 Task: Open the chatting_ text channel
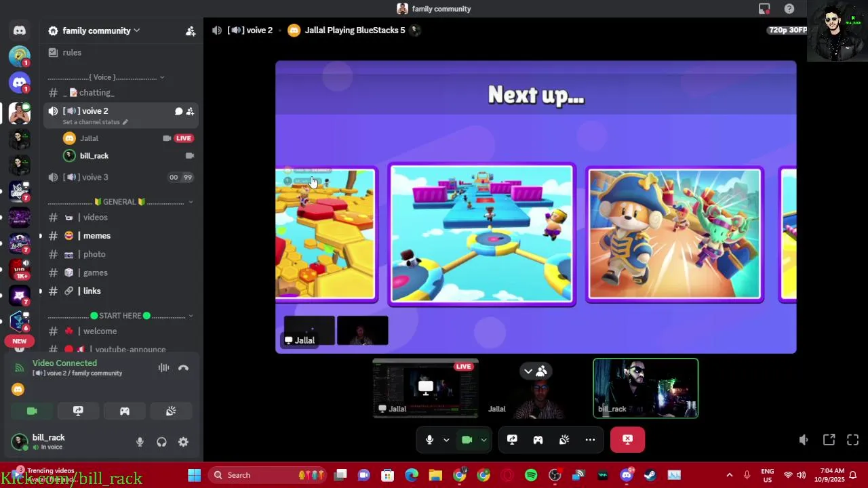(x=120, y=93)
